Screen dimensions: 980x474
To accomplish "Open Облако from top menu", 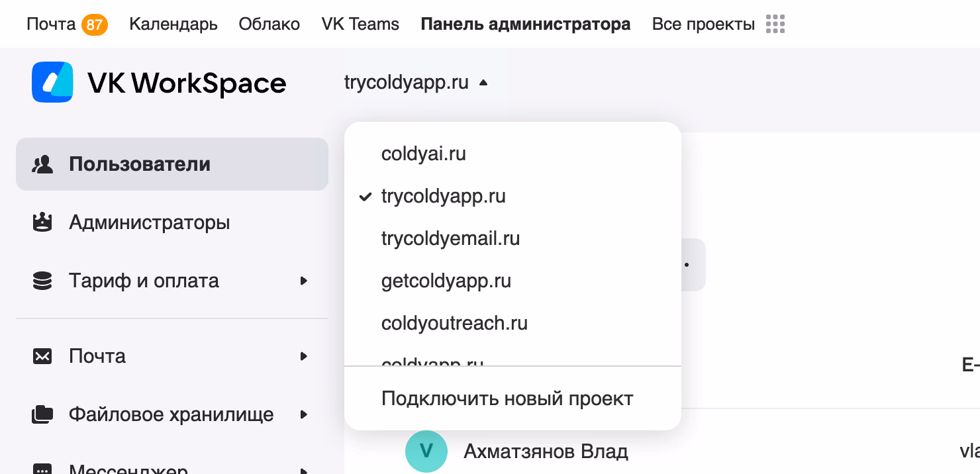I will [x=269, y=24].
